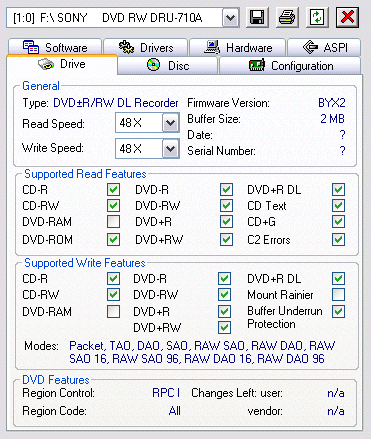Open the Hardware tab

[238, 47]
